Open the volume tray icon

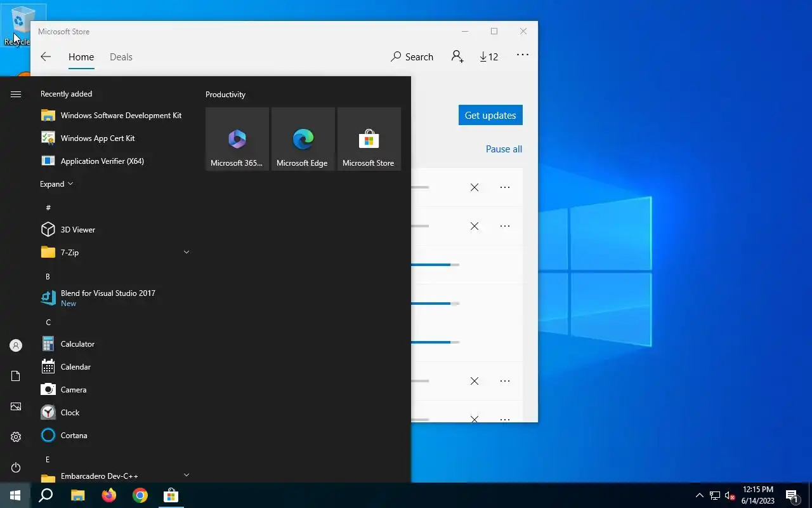click(730, 495)
